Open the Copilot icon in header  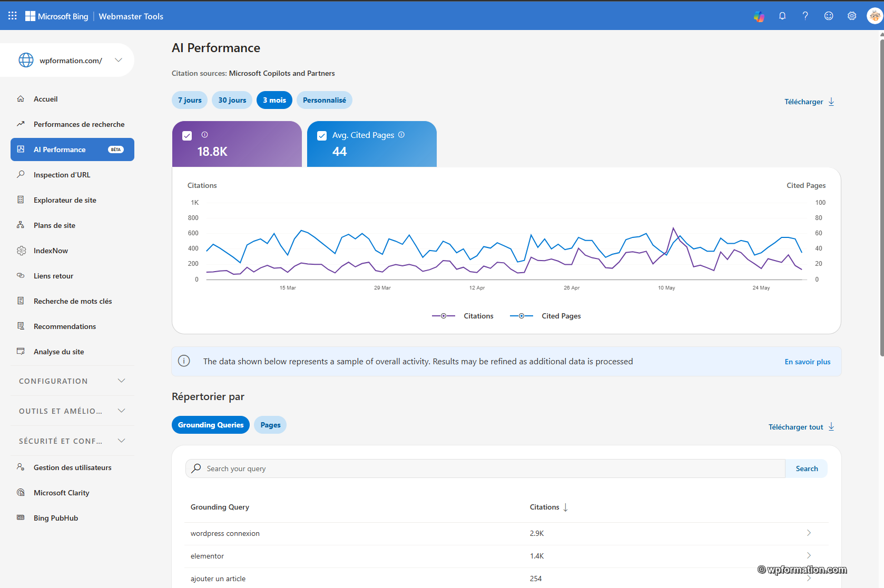pyautogui.click(x=759, y=16)
